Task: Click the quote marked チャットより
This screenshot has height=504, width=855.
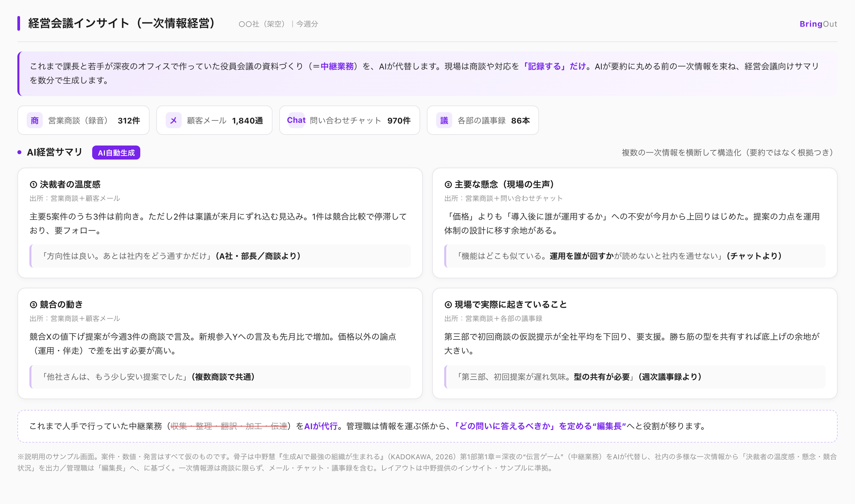Action: [x=635, y=256]
